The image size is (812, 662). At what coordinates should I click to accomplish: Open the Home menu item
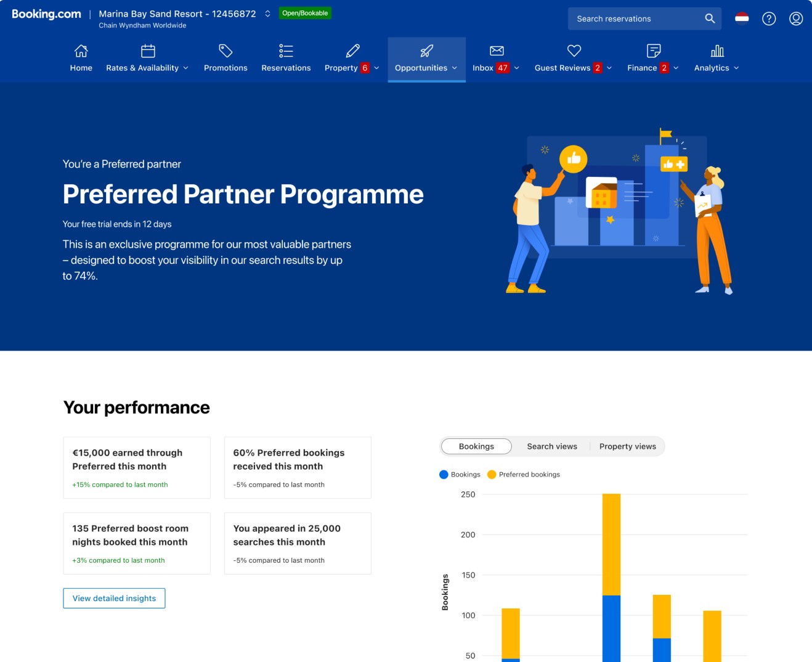click(81, 68)
